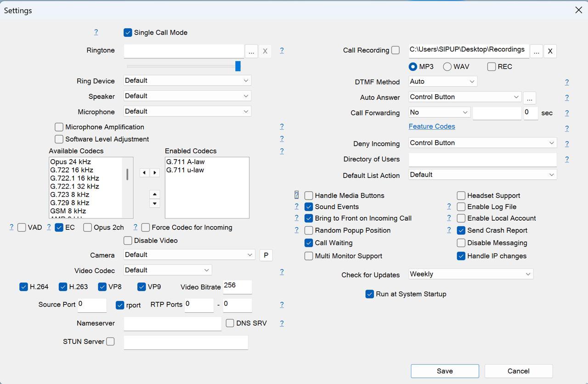Remove codec using left arrow button

[144, 173]
